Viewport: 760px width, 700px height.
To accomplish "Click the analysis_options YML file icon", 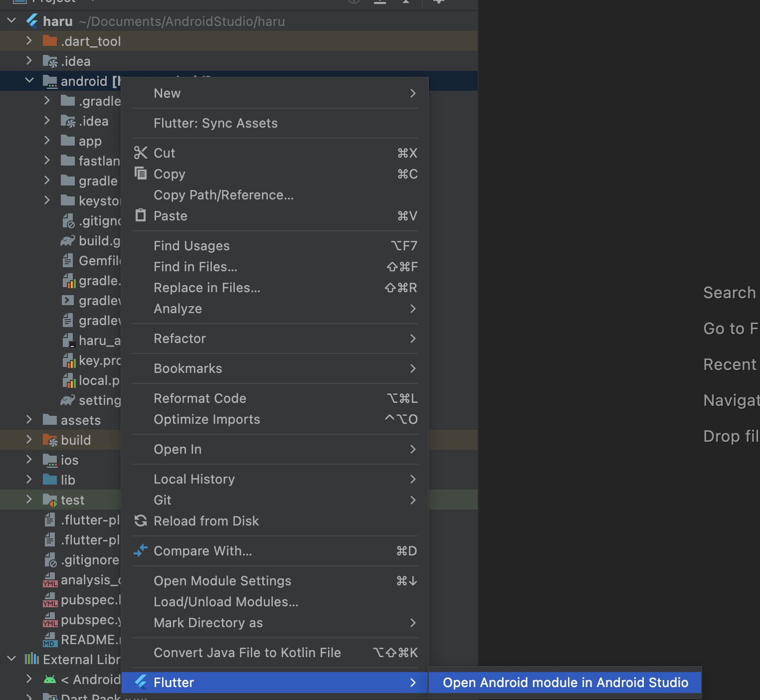I will [50, 580].
